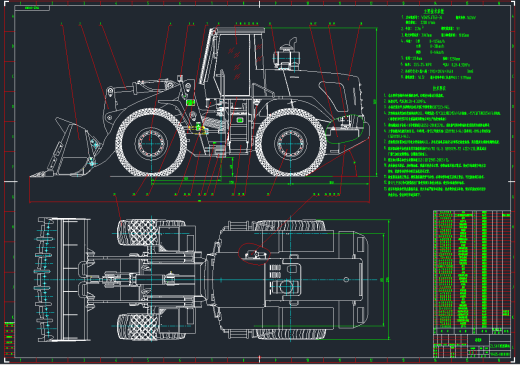Select the rear wheel hub in side view
This screenshot has height=365, width=520.
click(x=291, y=143)
